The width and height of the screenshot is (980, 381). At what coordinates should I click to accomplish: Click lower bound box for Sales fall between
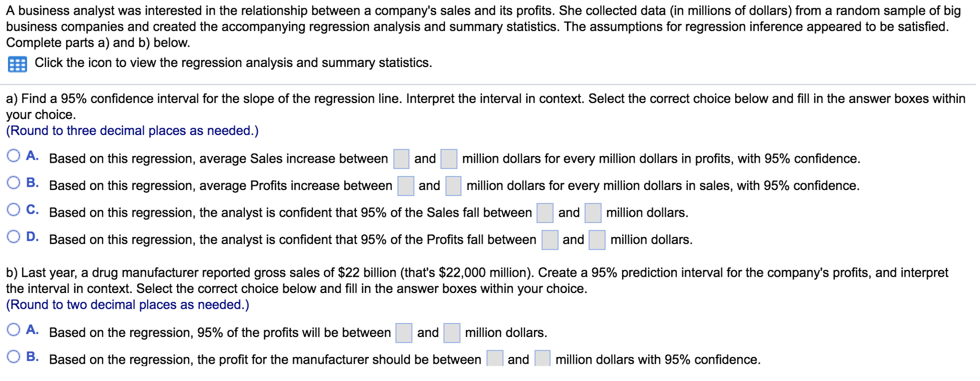[x=545, y=213]
